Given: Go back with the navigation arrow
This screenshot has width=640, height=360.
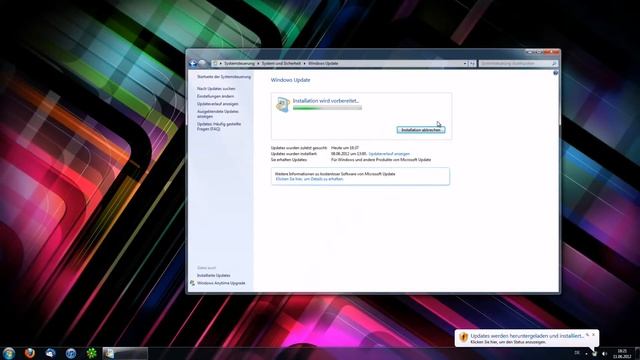Looking at the screenshot, I should 193,63.
